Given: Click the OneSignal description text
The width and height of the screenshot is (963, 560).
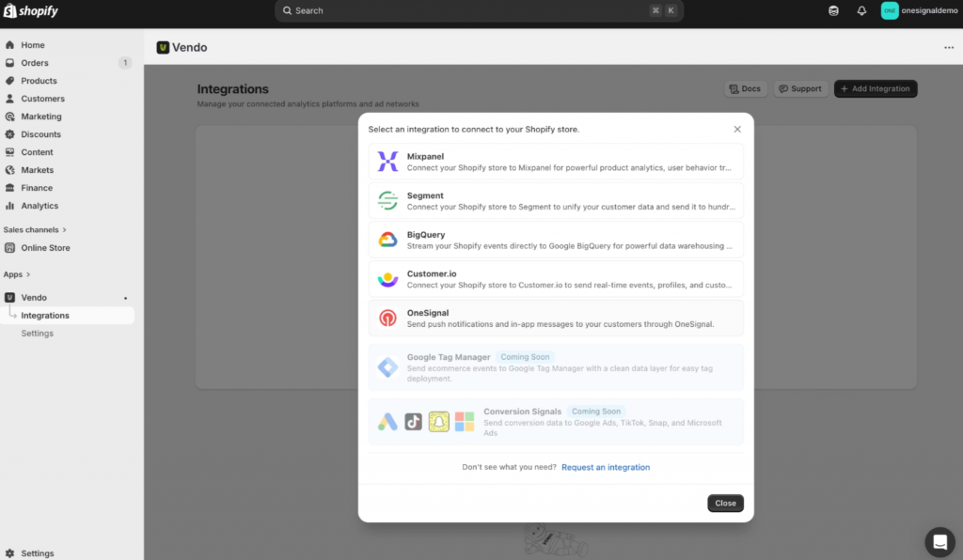Looking at the screenshot, I should [560, 324].
